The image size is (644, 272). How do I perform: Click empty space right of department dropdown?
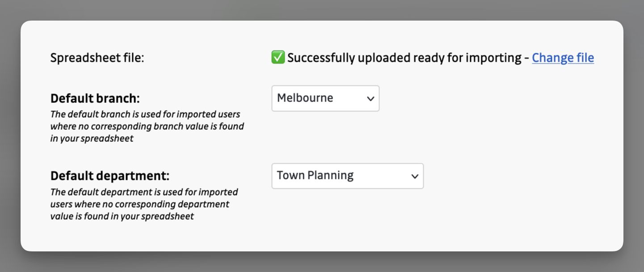[x=514, y=176]
